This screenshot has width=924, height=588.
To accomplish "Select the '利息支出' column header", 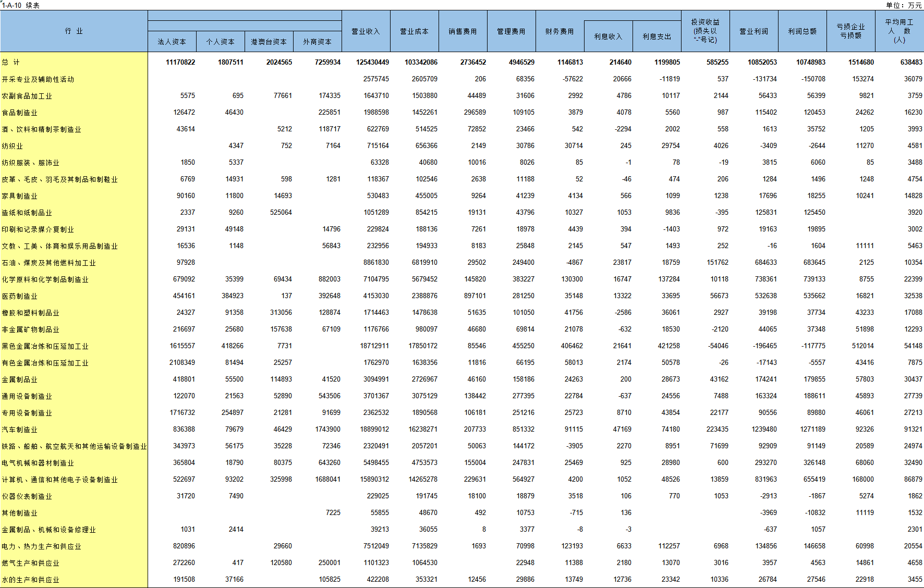I will tap(657, 36).
